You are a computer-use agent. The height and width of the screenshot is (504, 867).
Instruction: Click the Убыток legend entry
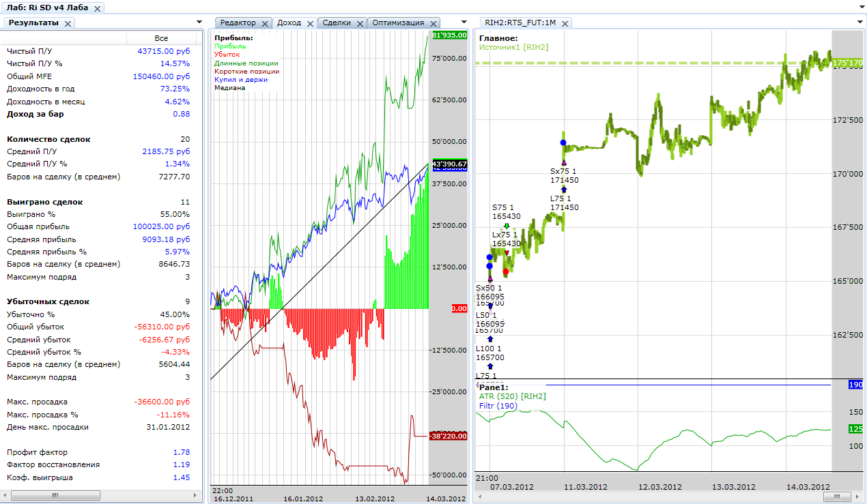[x=227, y=54]
